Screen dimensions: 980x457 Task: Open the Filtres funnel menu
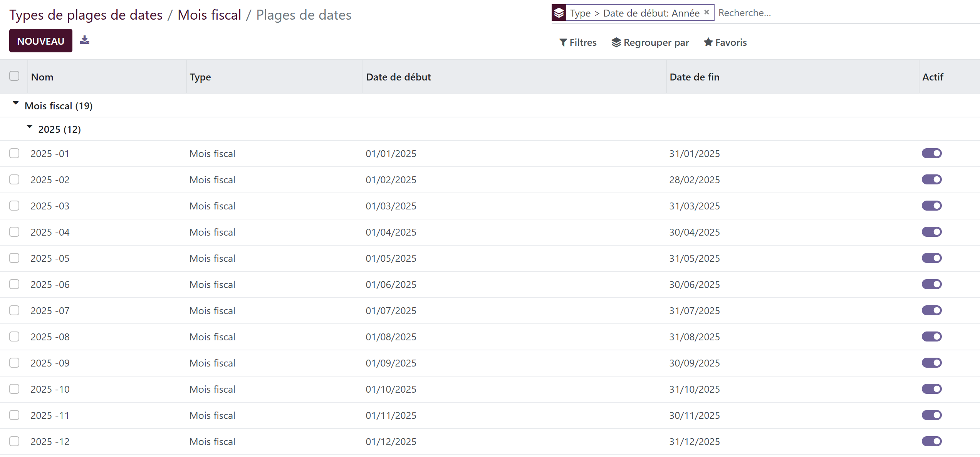click(577, 42)
